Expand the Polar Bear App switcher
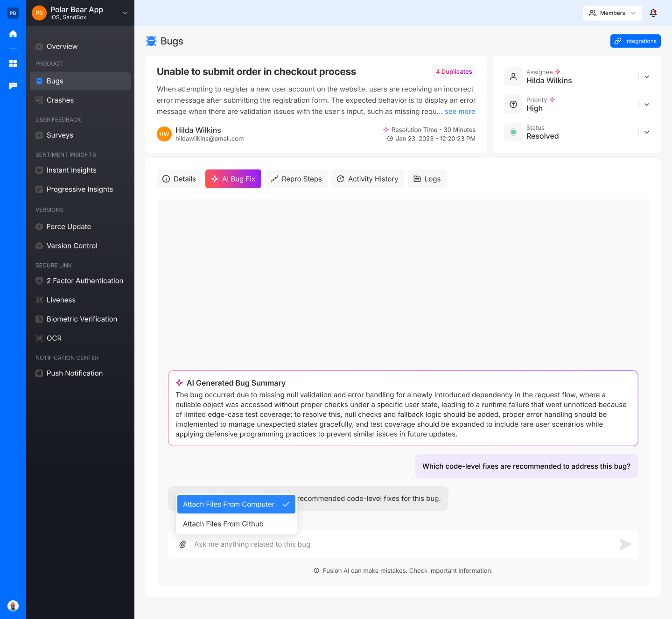Screen dimensions: 672x619 click(125, 13)
